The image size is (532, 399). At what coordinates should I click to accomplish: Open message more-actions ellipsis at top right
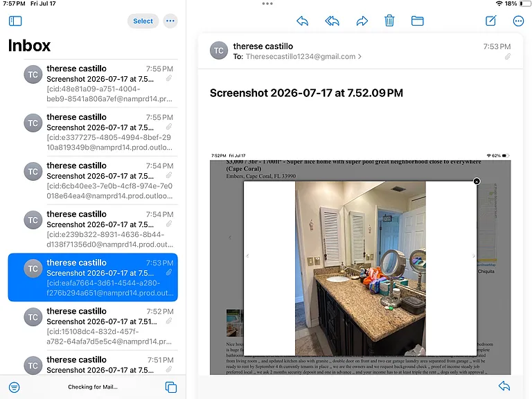[518, 21]
